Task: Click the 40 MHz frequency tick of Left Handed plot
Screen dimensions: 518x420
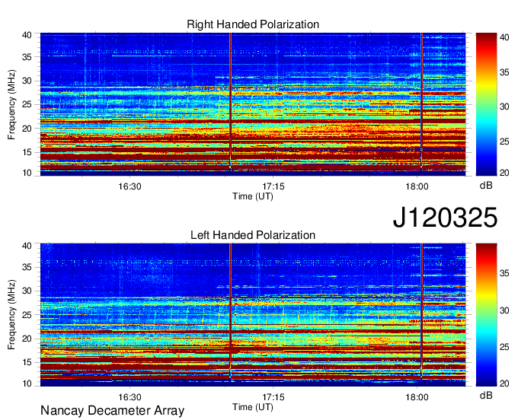Action: click(x=27, y=246)
